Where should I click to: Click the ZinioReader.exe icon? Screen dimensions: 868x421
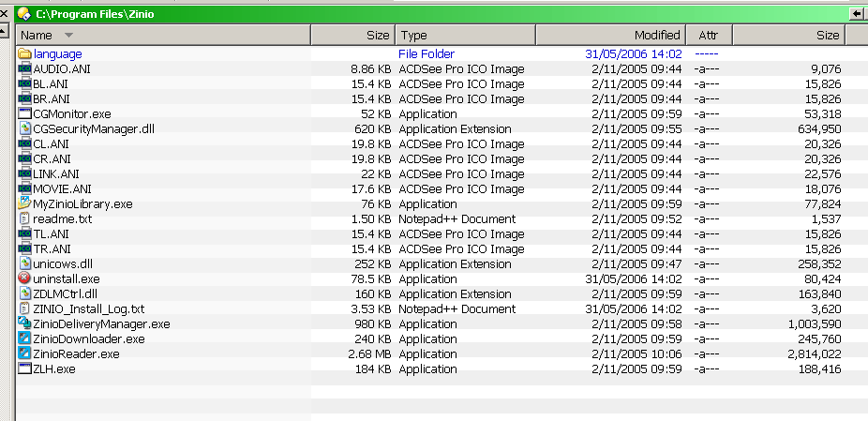coord(24,353)
